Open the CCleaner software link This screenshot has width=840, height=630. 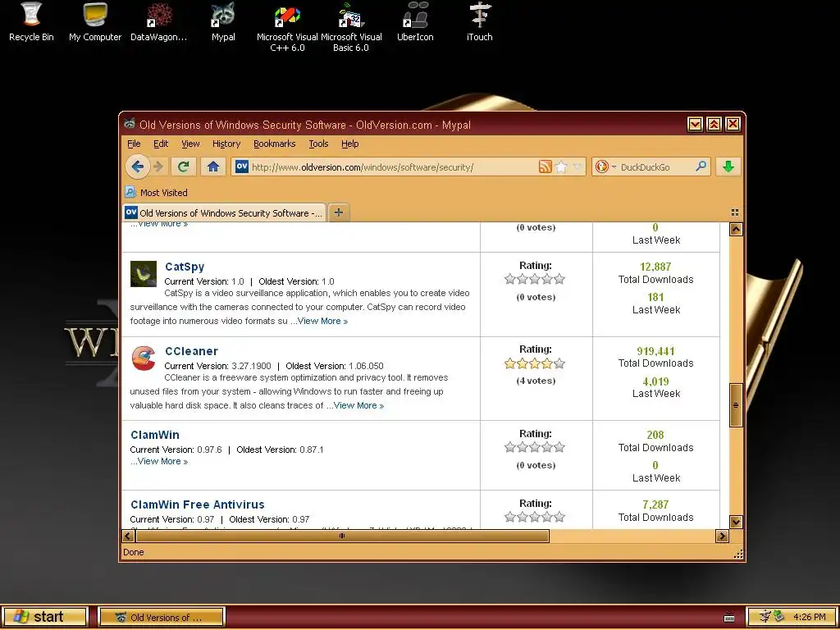click(191, 351)
